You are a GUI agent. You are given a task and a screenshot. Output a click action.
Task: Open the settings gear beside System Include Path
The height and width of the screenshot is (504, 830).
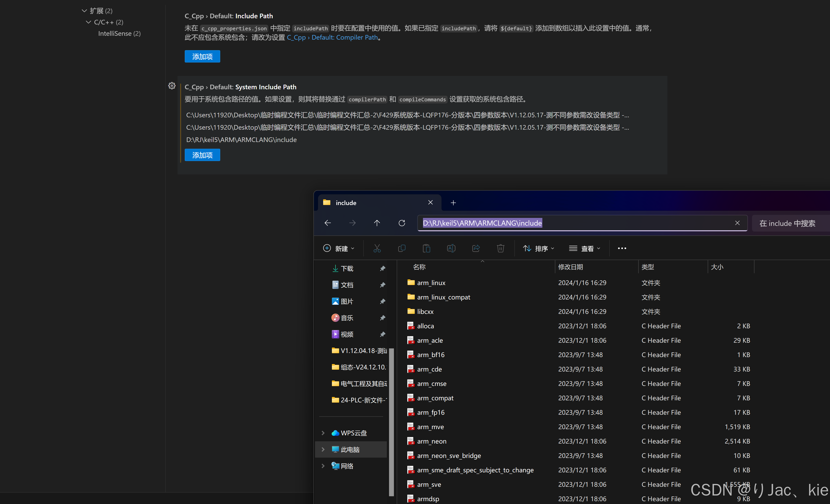[172, 86]
